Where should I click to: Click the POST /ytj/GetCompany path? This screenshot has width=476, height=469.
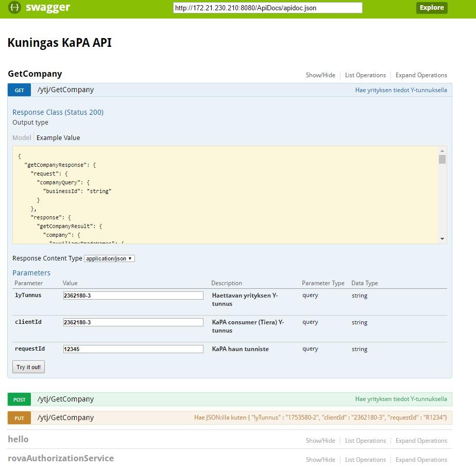[x=65, y=399]
